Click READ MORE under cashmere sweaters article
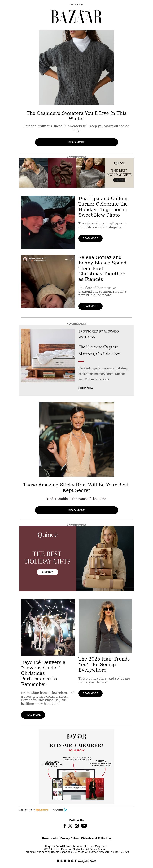This screenshot has height=868, width=153. [x=76, y=142]
